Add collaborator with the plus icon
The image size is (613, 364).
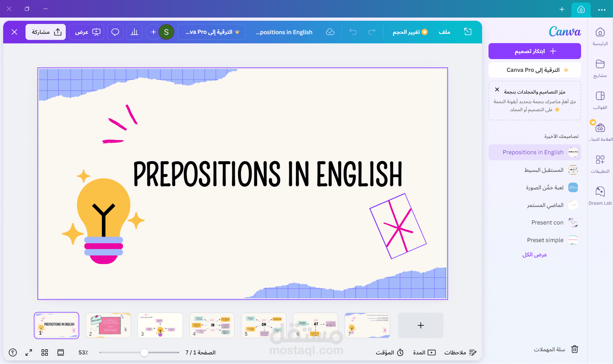point(153,32)
